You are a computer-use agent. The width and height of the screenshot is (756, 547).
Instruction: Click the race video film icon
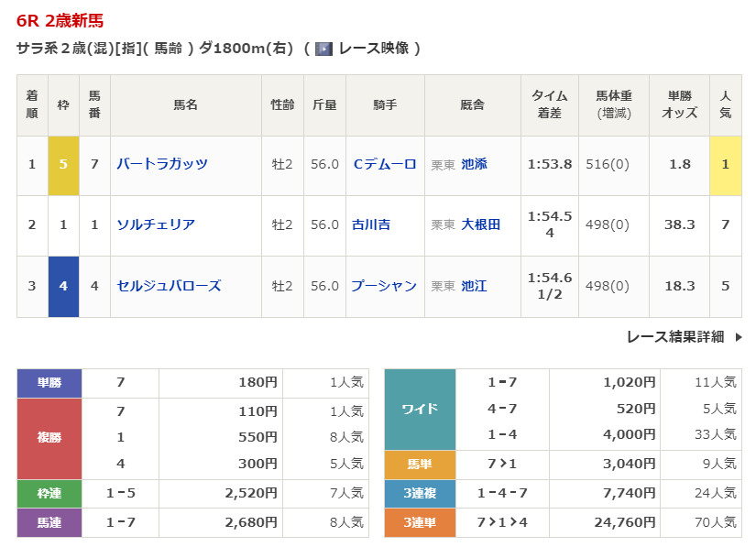click(323, 49)
